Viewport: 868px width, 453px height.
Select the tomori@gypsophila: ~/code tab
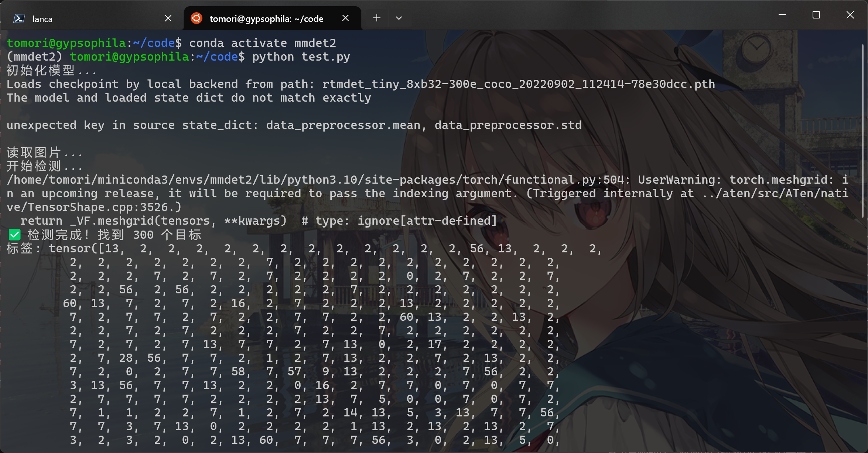point(266,18)
